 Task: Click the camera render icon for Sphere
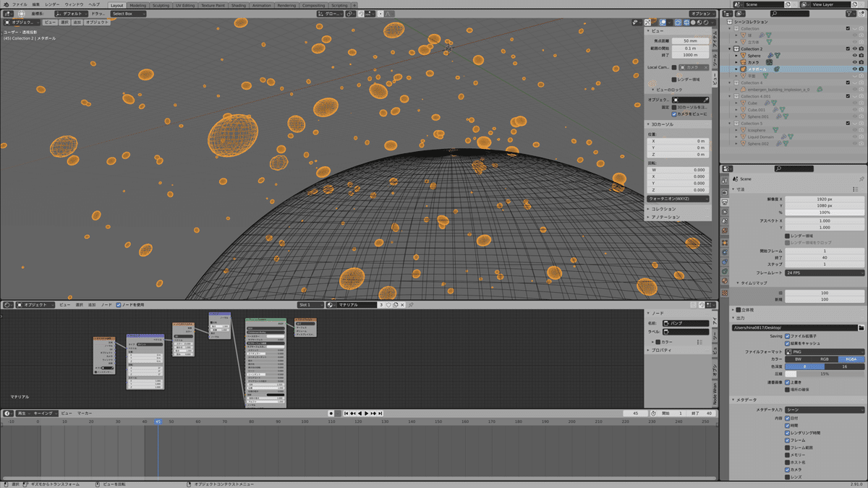[862, 56]
